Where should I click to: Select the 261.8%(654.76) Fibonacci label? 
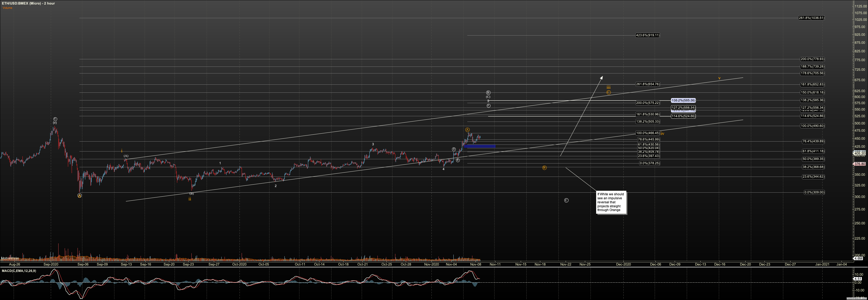point(648,84)
